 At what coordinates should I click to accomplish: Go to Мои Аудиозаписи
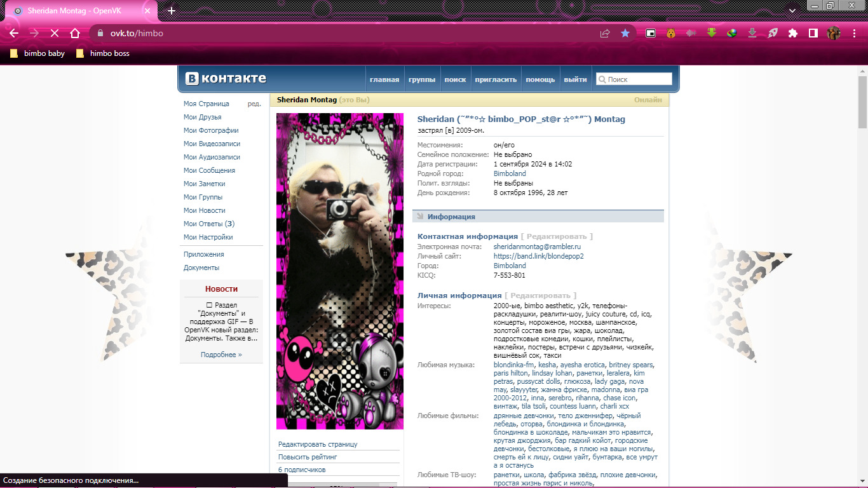tap(212, 157)
